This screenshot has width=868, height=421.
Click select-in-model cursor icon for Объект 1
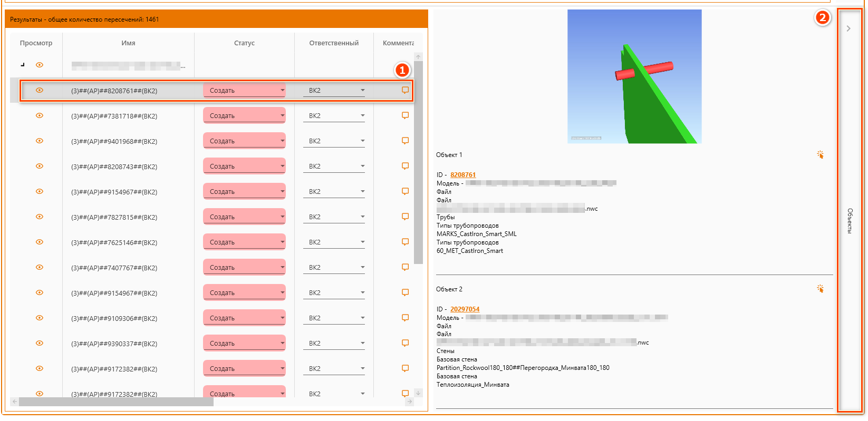coord(820,155)
